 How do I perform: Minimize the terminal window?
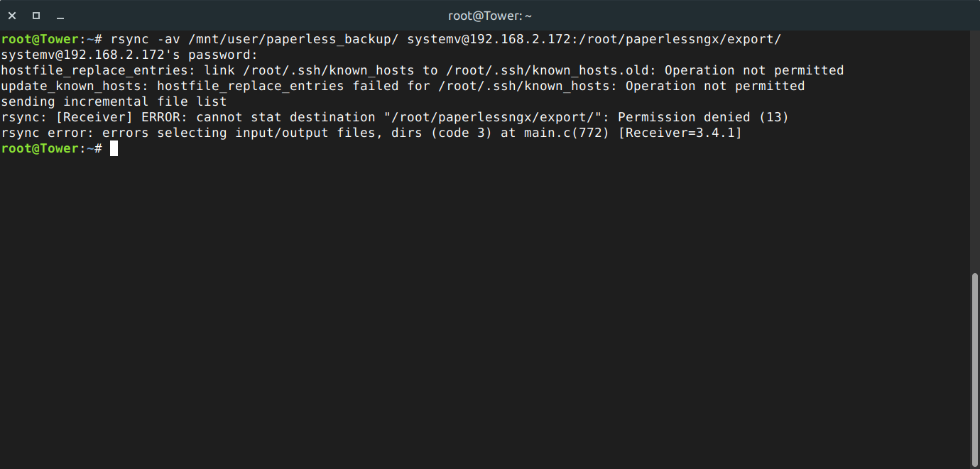click(x=60, y=16)
